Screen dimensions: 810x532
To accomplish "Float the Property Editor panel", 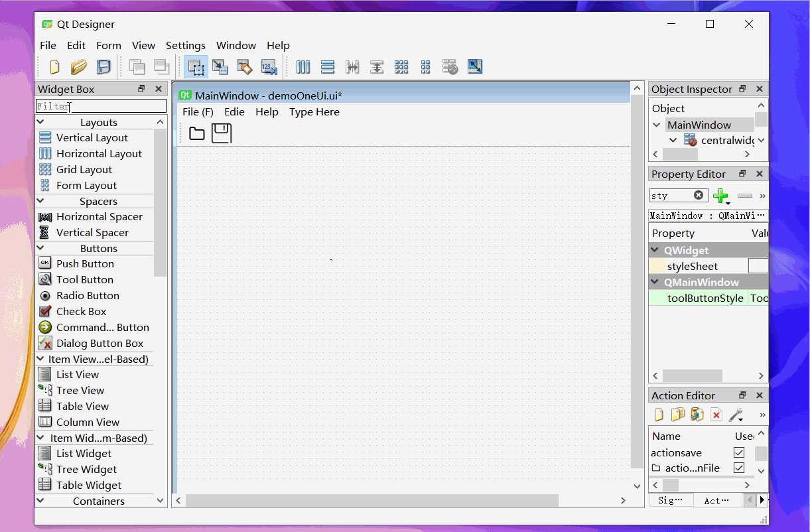I will tap(742, 174).
